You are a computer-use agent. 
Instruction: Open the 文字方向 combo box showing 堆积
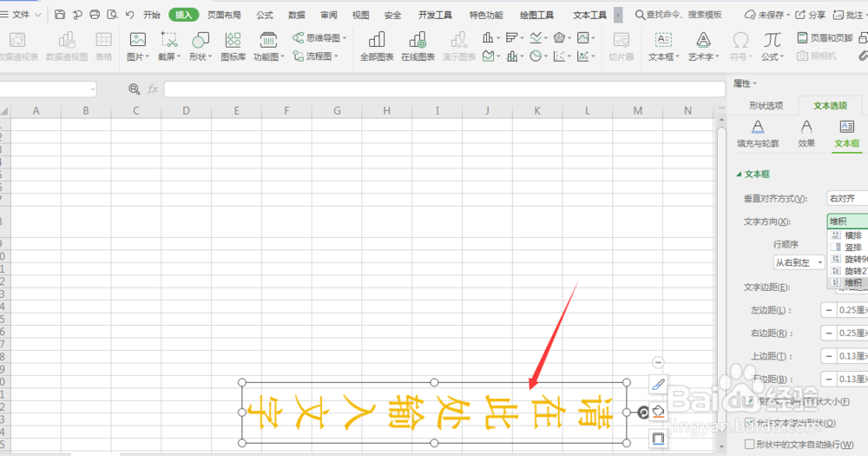pos(847,221)
